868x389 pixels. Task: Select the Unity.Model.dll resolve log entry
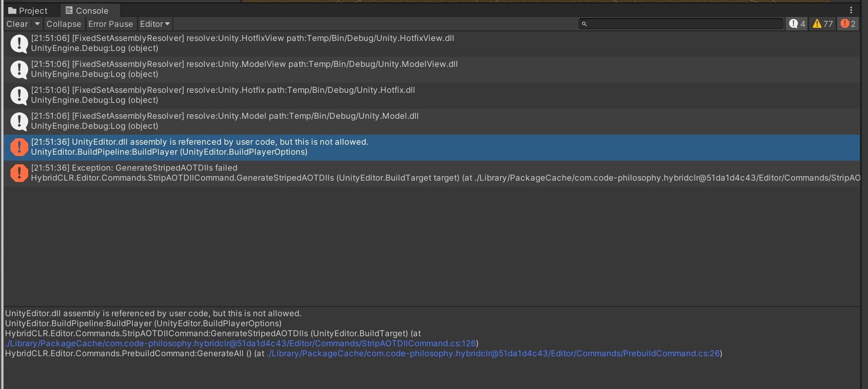[x=432, y=121]
